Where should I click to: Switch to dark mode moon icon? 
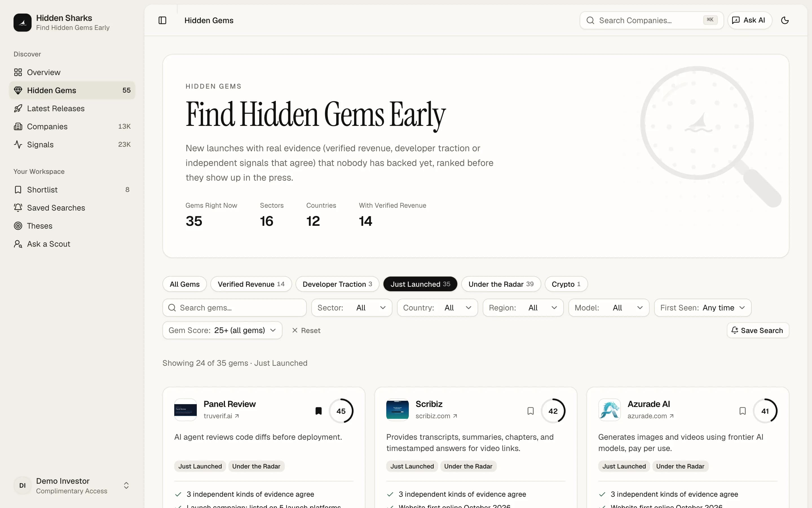(785, 21)
